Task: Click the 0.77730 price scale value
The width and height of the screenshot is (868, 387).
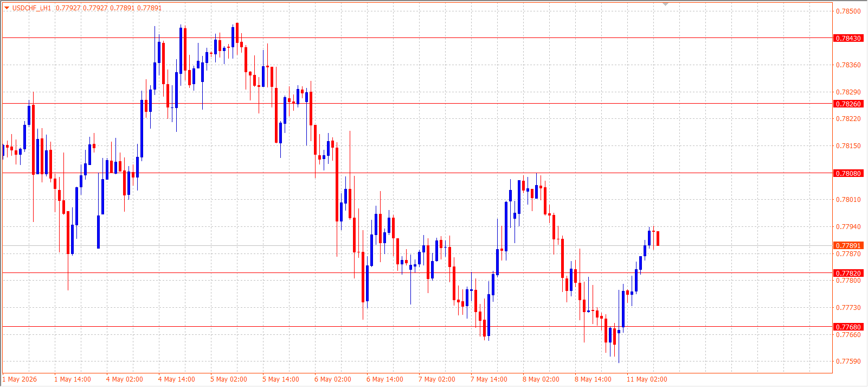Action: [848, 308]
